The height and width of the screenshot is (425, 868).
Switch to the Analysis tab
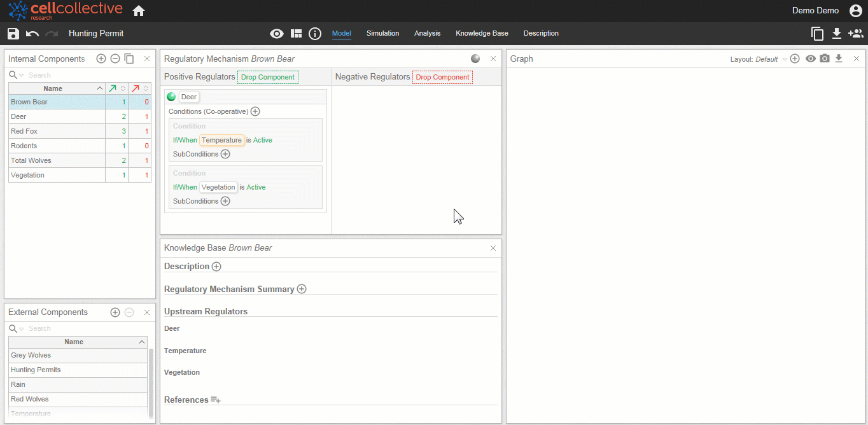(428, 33)
